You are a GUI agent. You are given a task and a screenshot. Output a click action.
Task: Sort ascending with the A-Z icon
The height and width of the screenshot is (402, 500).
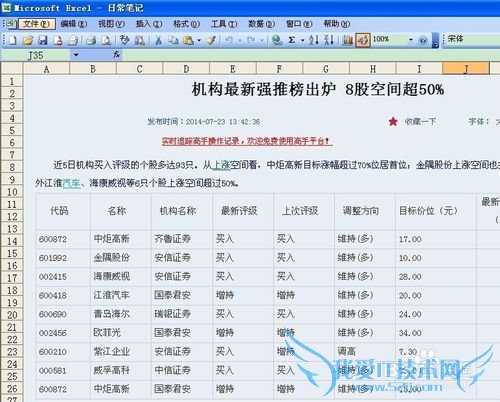(x=314, y=40)
